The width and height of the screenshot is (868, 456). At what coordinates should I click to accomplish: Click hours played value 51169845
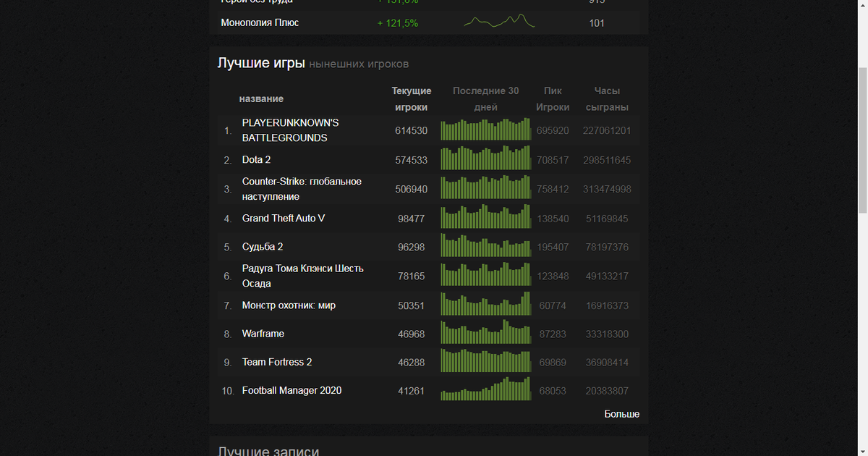607,219
